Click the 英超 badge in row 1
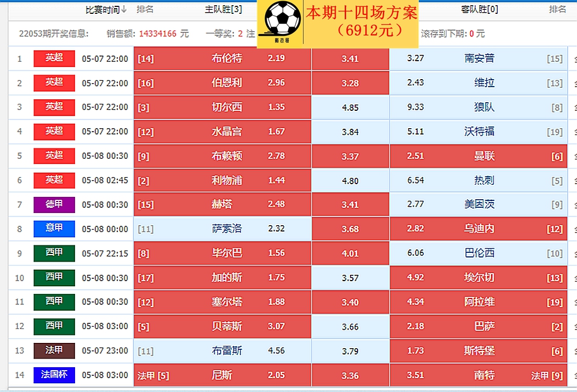 tap(54, 58)
